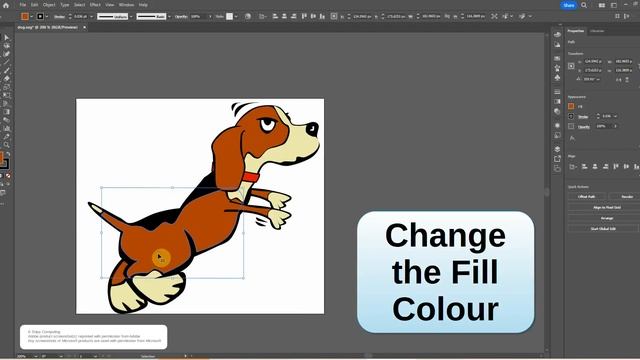The height and width of the screenshot is (360, 640).
Task: Select the Eraser tool in the toolbar
Action: 7,79
